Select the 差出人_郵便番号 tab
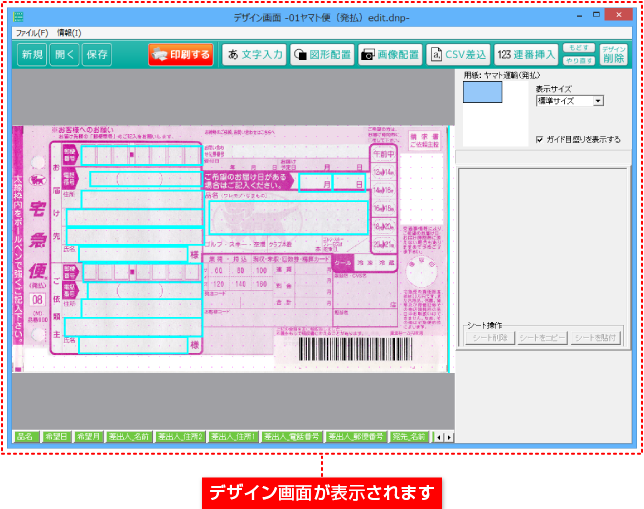 click(356, 437)
